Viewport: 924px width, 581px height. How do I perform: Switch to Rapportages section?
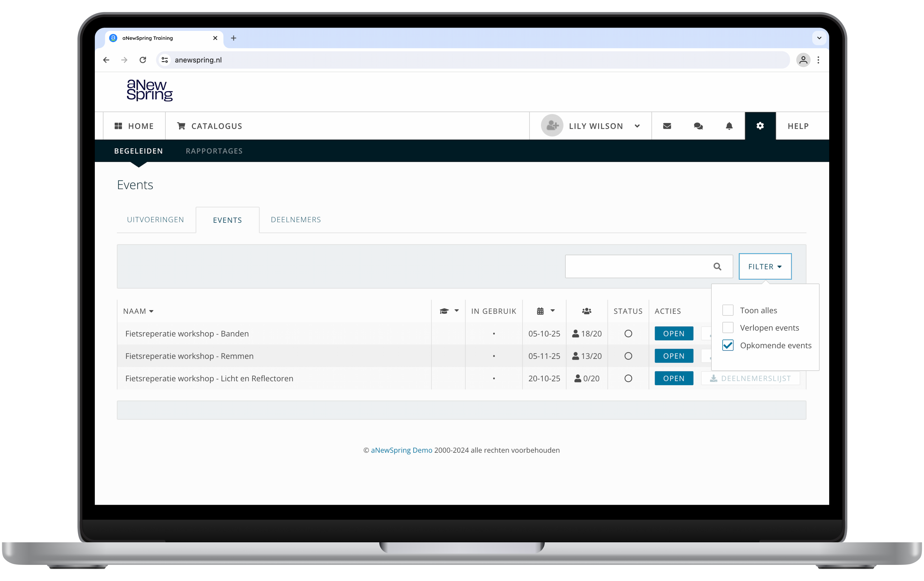click(214, 151)
